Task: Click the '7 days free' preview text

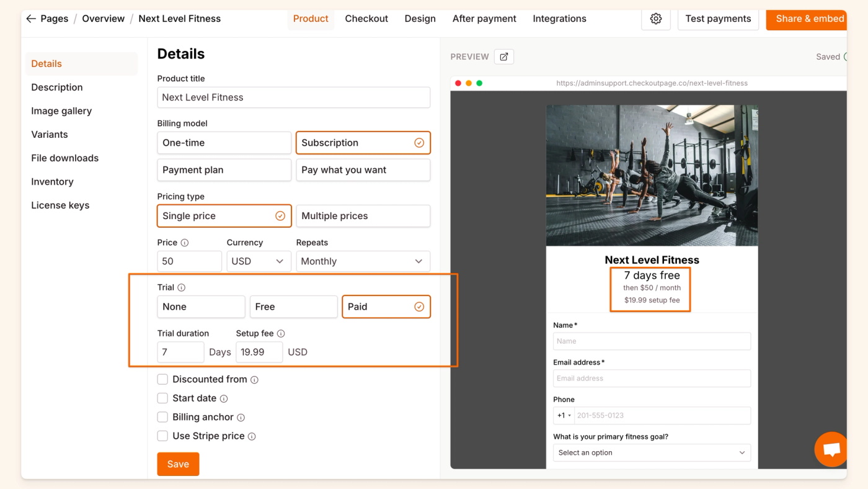Action: click(x=652, y=276)
